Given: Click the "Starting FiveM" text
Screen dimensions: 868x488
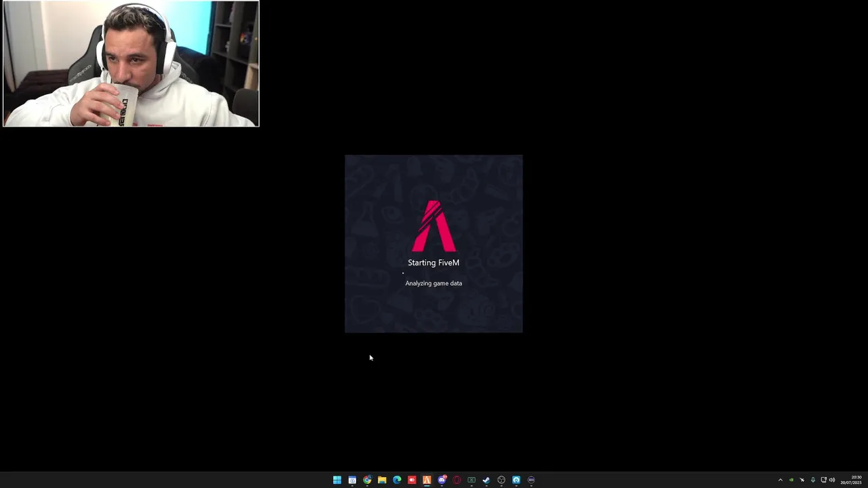Looking at the screenshot, I should click(433, 263).
